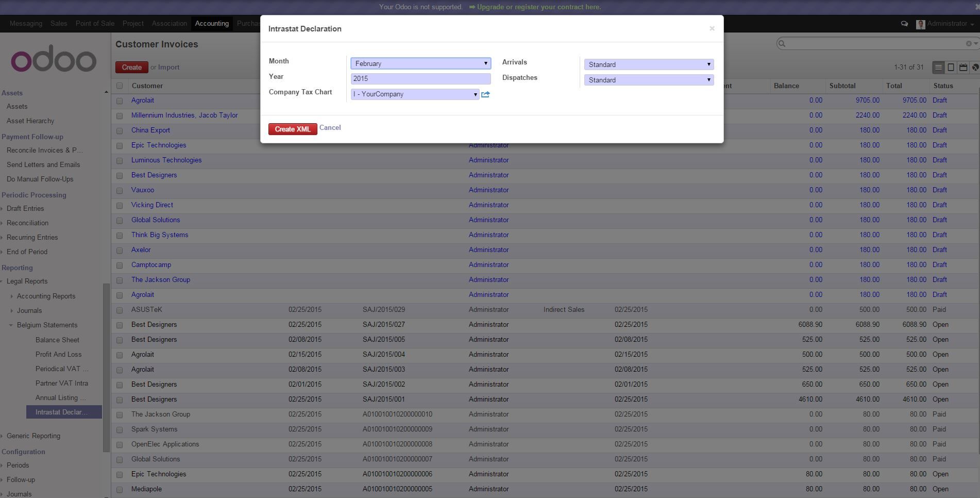This screenshot has width=980, height=498.
Task: Check the ASUSTeK row checkbox
Action: (x=120, y=310)
